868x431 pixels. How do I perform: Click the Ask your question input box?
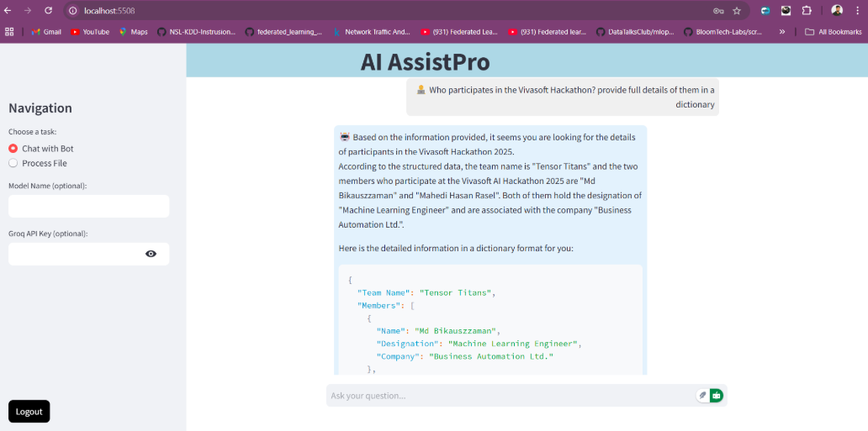[509, 396]
